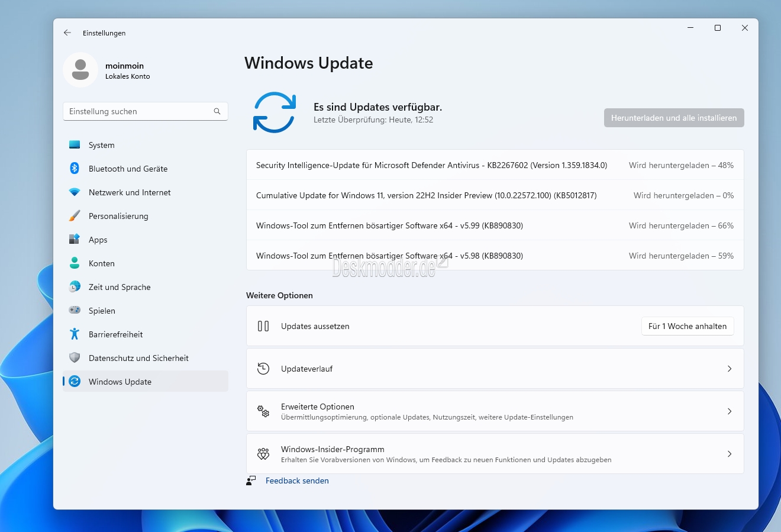Click the System monitor icon
The image size is (781, 532).
click(75, 145)
